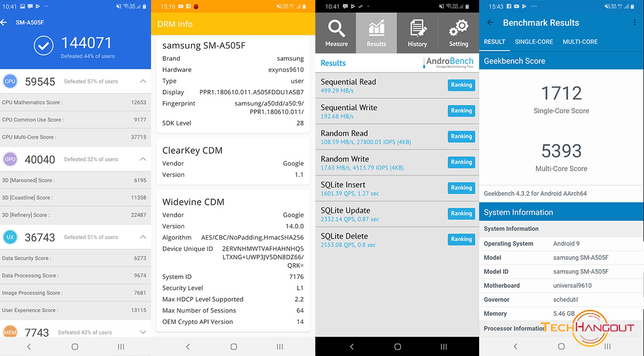This screenshot has width=644, height=356.
Task: Tap the back arrow in the AnTuTu header
Action: [x=4, y=22]
